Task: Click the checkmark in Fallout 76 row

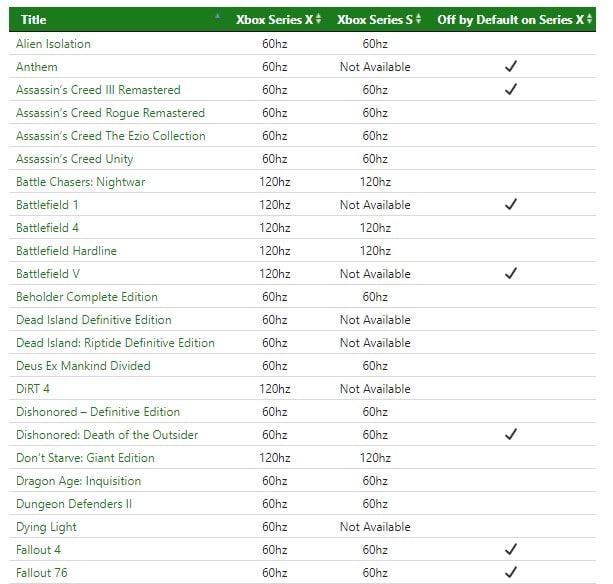Action: click(x=511, y=572)
